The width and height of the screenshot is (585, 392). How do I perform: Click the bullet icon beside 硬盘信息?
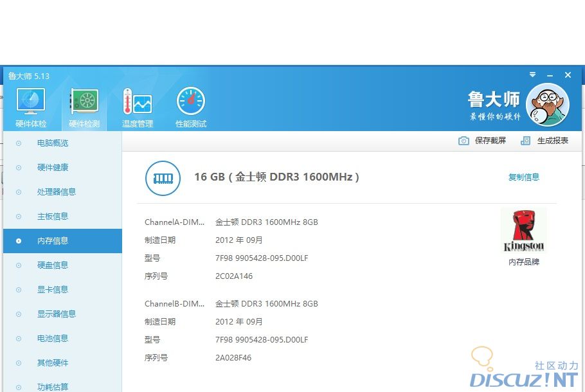coord(18,265)
